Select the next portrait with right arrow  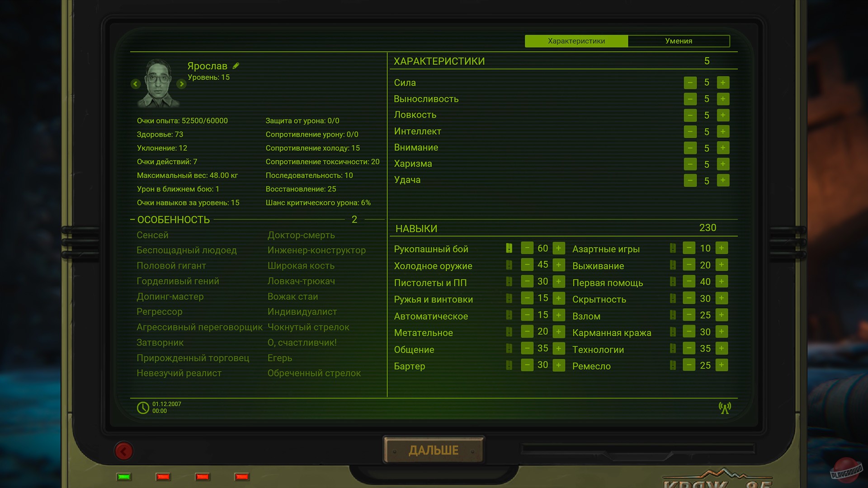181,84
